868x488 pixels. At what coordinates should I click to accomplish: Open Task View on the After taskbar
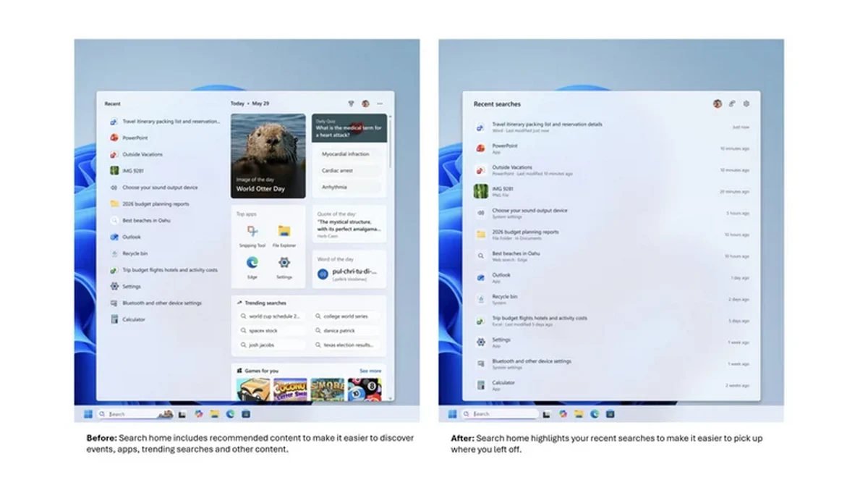[547, 414]
